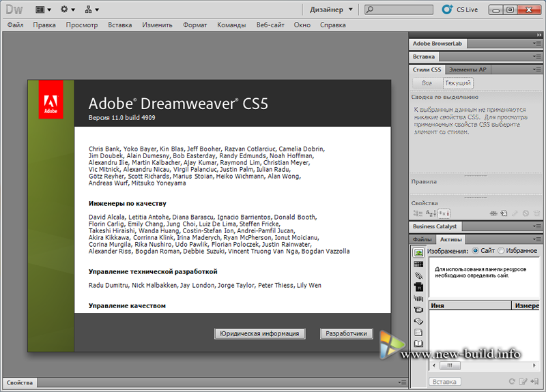Click the Assets list horizontal scrollbar thumb
This screenshot has height=392, width=546.
click(x=450, y=365)
